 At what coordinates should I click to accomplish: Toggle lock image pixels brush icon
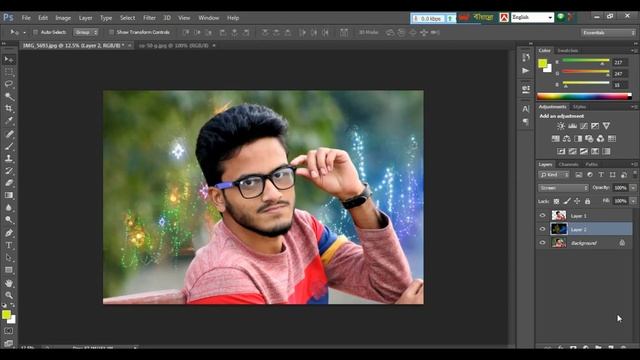[x=567, y=201]
